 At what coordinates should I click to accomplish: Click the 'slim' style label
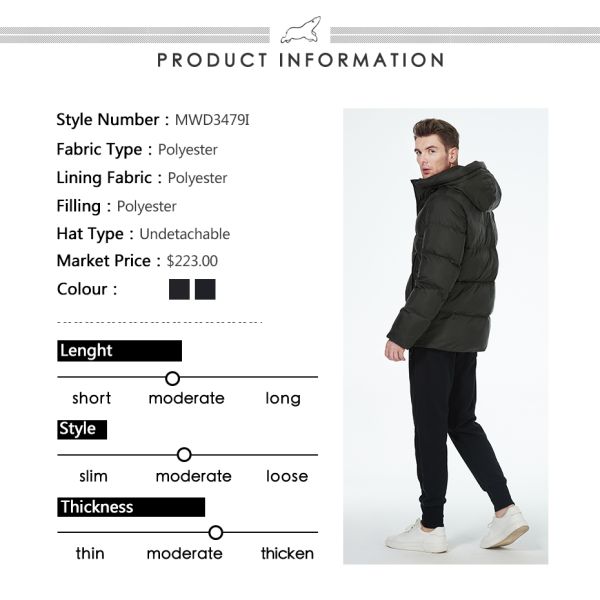click(x=93, y=476)
